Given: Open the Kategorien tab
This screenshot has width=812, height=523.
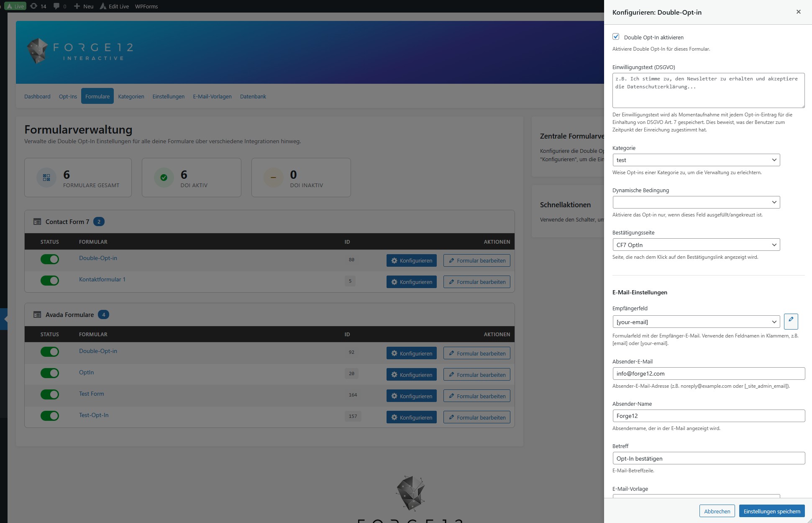Looking at the screenshot, I should [131, 96].
